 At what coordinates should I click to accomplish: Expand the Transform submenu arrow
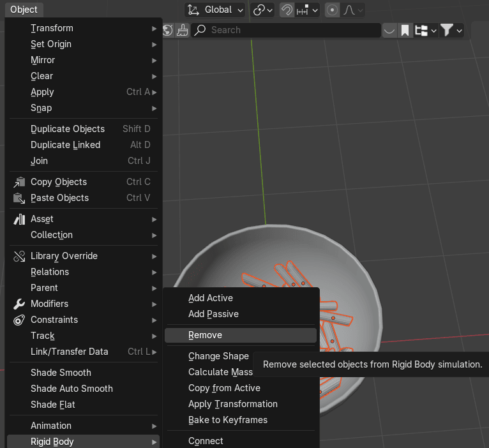154,28
